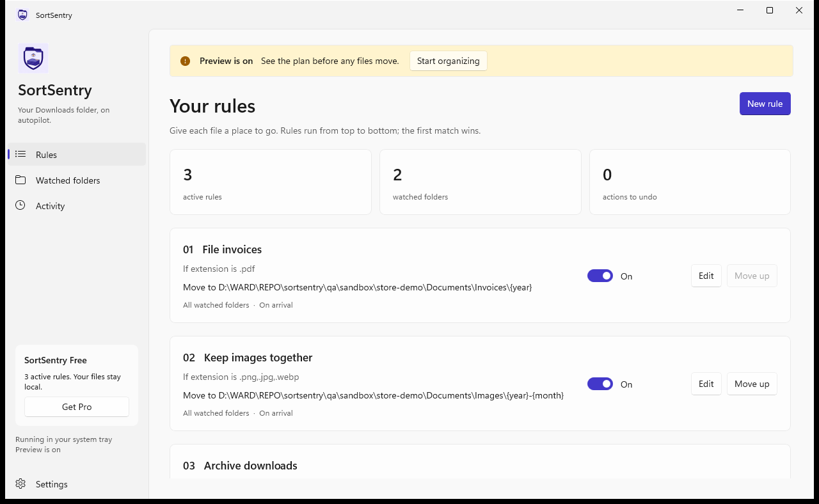Viewport: 819px width, 504px height.
Task: Click the 'File invoices' rule title
Action: [232, 249]
